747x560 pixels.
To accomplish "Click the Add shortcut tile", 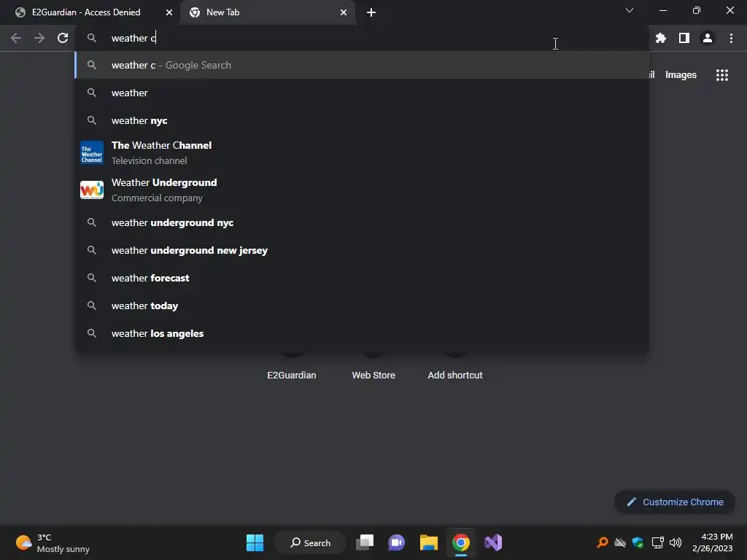I will (x=455, y=375).
